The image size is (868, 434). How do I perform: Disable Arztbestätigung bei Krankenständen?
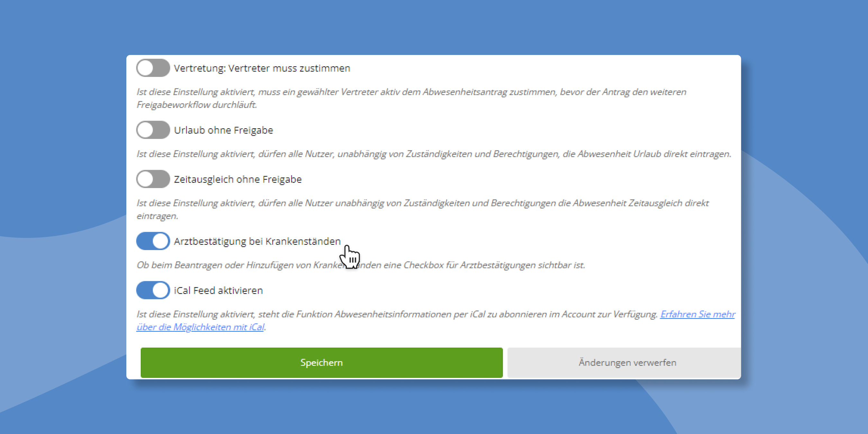click(153, 241)
